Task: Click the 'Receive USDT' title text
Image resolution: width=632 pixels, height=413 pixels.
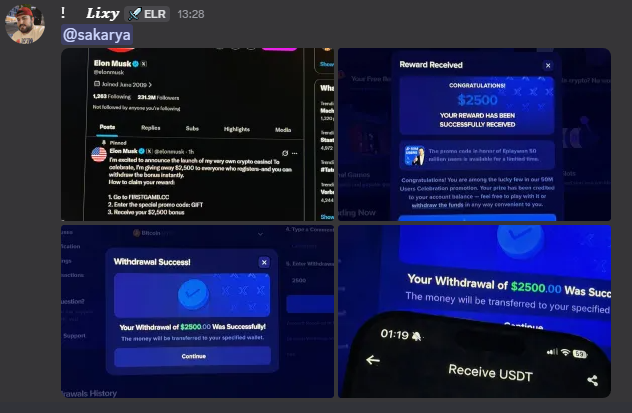Action: [490, 372]
